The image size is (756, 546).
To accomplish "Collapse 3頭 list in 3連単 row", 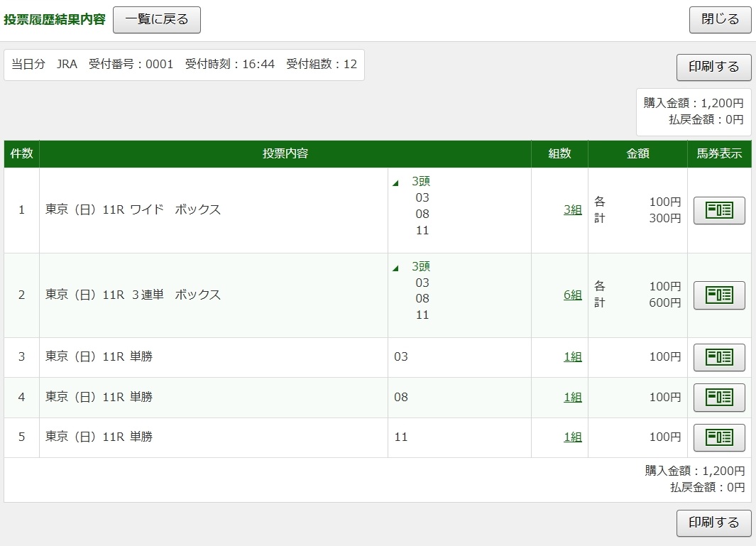I will click(396, 268).
